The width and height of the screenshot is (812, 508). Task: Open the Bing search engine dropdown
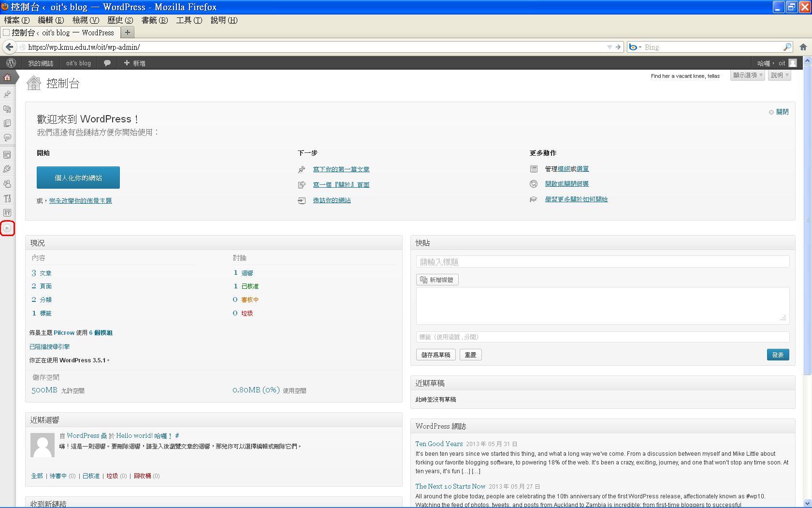coord(635,47)
